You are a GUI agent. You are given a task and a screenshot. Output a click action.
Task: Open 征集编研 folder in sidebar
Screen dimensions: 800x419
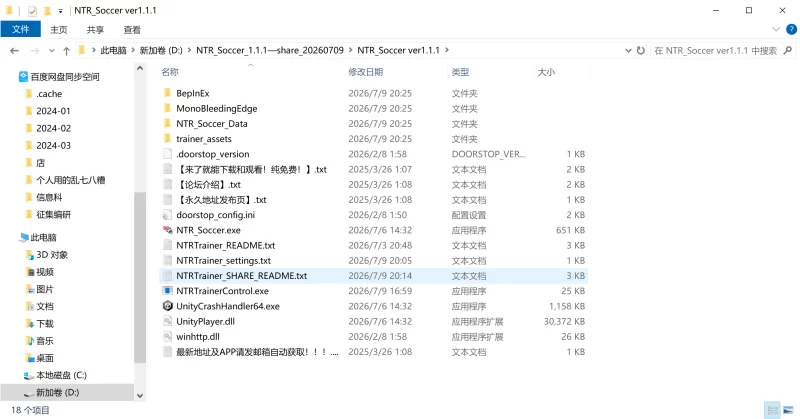coord(53,214)
